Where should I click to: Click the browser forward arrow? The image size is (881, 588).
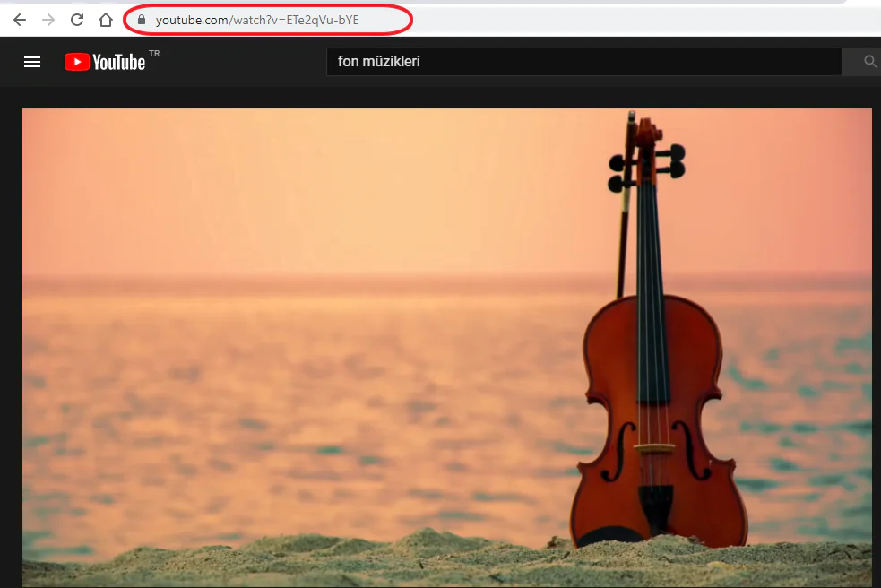click(48, 20)
